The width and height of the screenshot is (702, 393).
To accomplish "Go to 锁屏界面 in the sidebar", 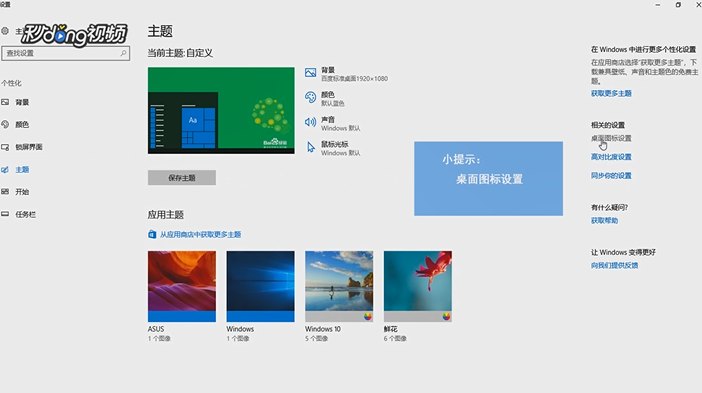I will [29, 147].
